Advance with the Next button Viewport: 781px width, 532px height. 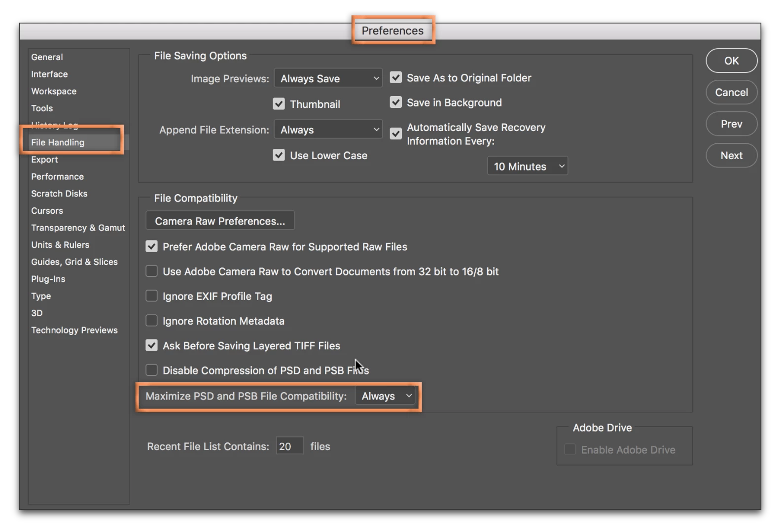(x=732, y=155)
